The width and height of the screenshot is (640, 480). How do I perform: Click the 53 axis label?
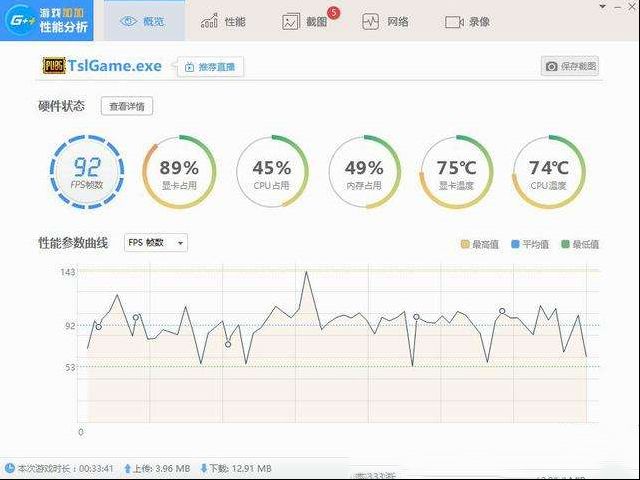70,367
